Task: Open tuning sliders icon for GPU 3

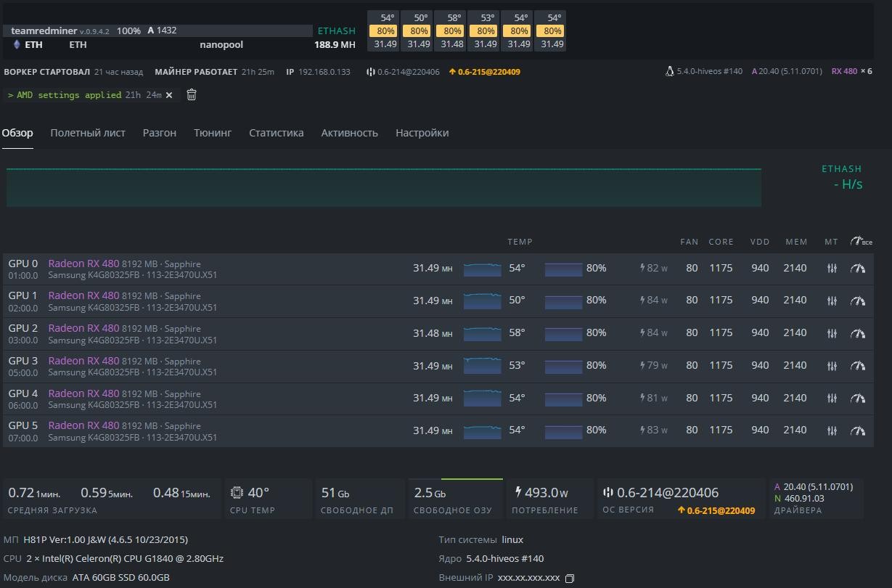Action: point(832,366)
